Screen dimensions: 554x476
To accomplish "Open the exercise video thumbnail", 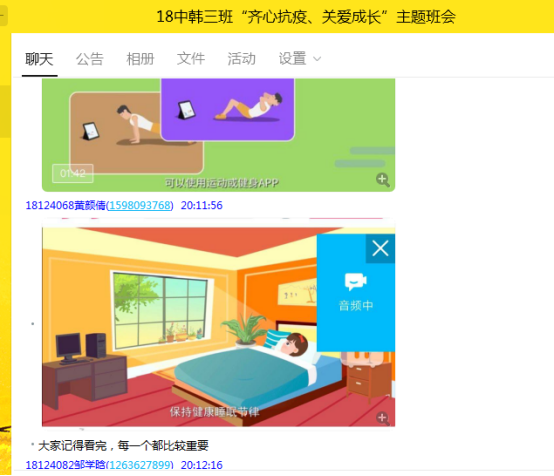I will coord(218,135).
